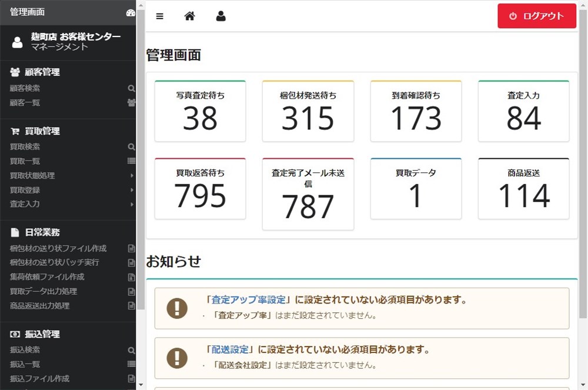
Task: Click the magnifier icon beside 買取検索
Action: coord(131,146)
